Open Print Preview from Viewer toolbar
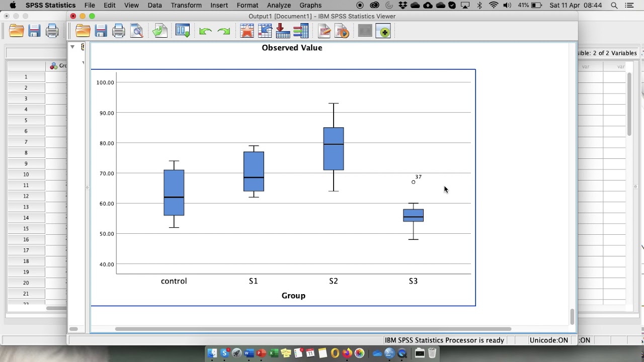This screenshot has width=644, height=362. point(137,31)
